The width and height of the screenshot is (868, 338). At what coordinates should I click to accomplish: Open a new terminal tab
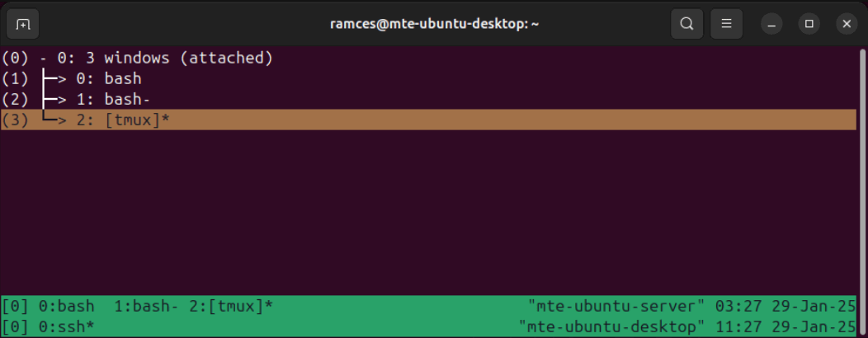pos(23,24)
